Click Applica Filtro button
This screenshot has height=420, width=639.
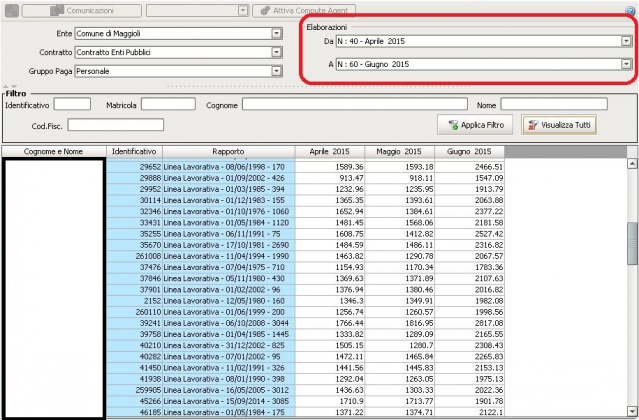pyautogui.click(x=475, y=125)
